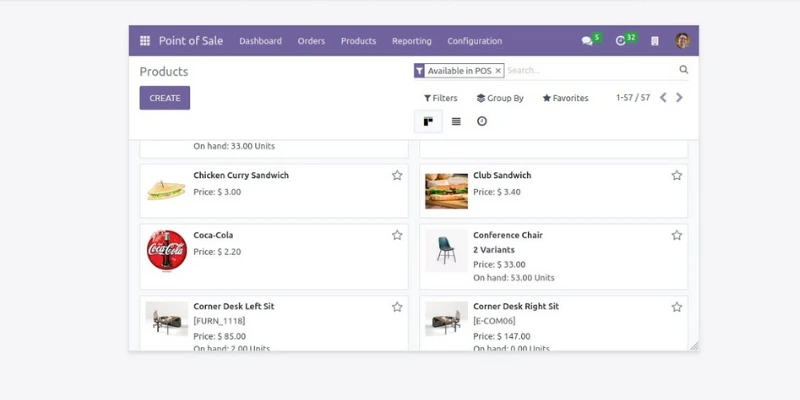Click the Price: $ 2.20 text

[x=217, y=252]
